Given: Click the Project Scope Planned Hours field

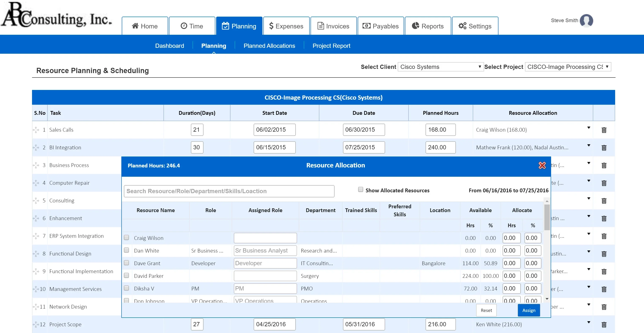Looking at the screenshot, I should [440, 324].
